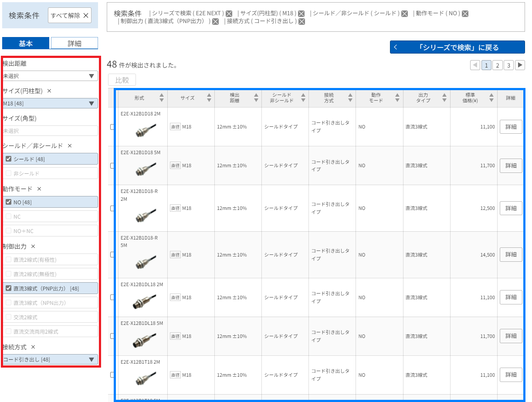Select the compare checkbox for E2E-X12B1D18 5M
Viewport: 532px width, 402px height.
[112, 166]
